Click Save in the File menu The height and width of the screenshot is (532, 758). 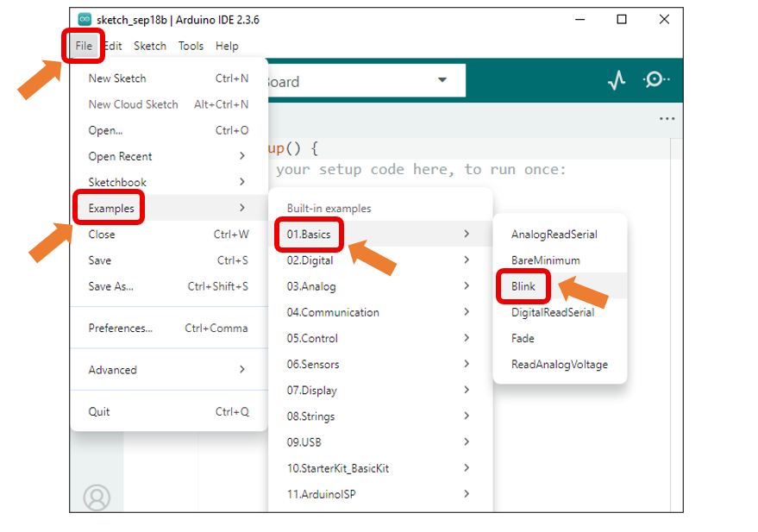169,260
